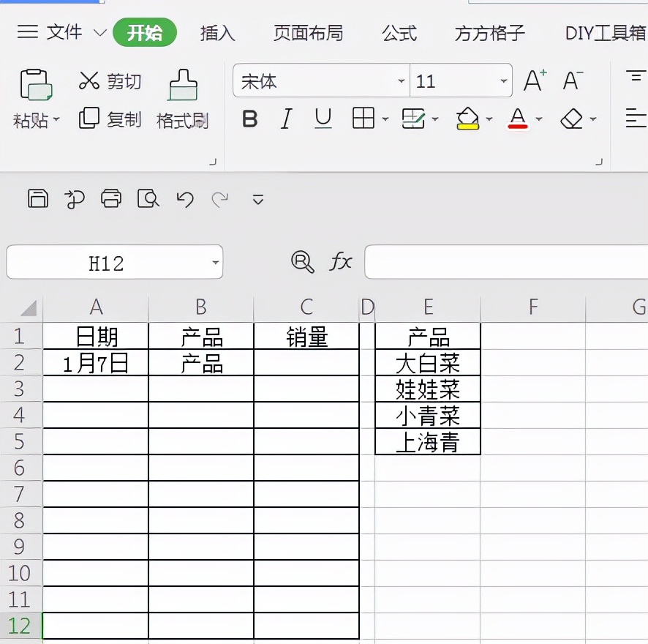Click the 剪切 button label

coord(124,81)
